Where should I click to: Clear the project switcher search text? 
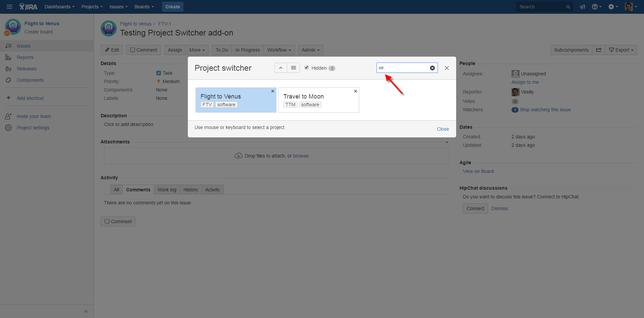coord(432,68)
